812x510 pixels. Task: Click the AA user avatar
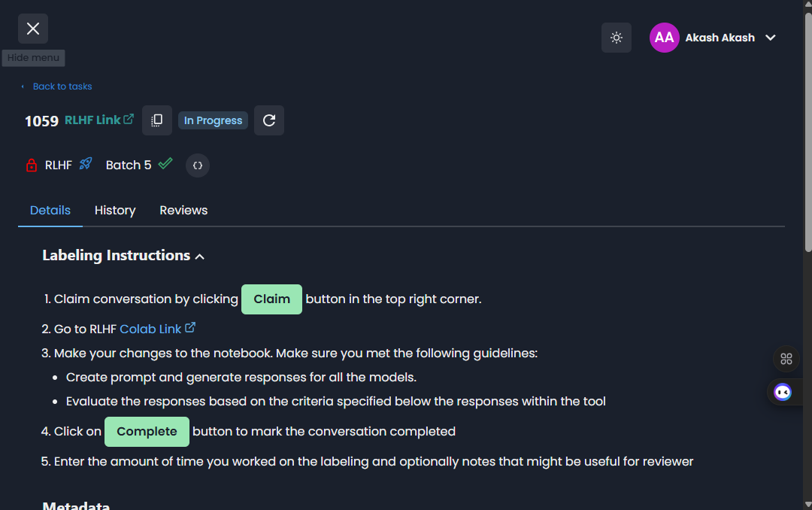pos(664,38)
